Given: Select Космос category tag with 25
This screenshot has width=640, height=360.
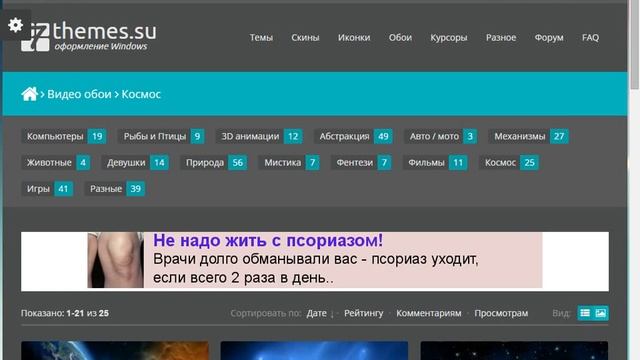Looking at the screenshot, I should coord(509,162).
